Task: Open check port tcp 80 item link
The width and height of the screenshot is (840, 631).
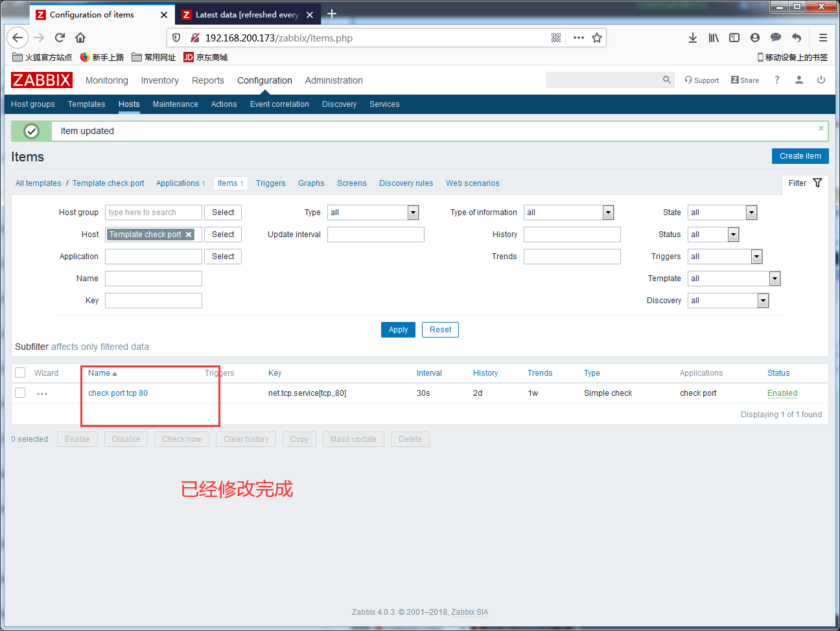Action: pyautogui.click(x=118, y=393)
